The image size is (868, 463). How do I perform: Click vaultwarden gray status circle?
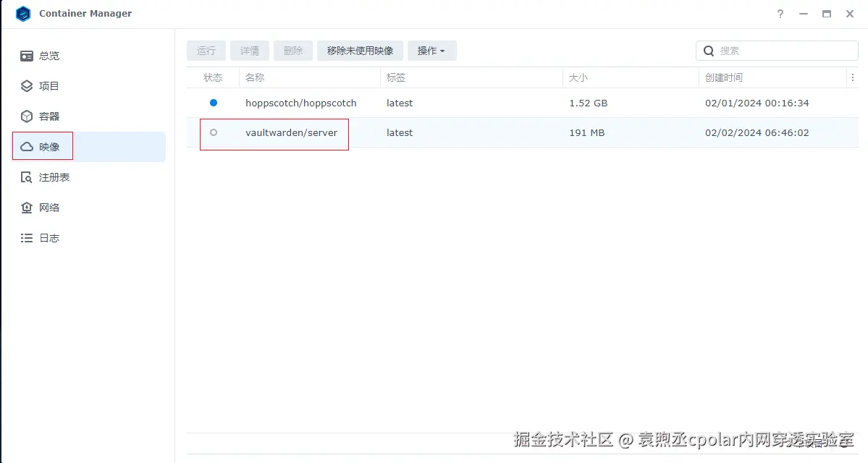pyautogui.click(x=213, y=133)
